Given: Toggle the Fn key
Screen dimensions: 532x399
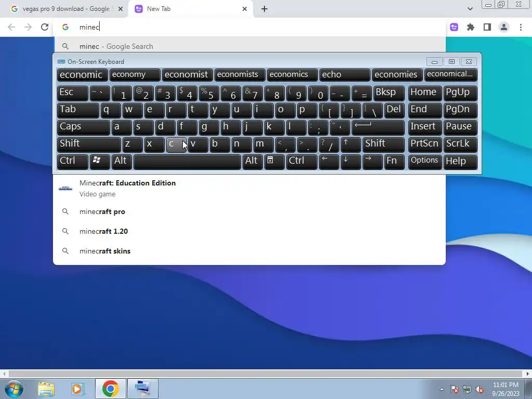Looking at the screenshot, I should (x=394, y=162).
